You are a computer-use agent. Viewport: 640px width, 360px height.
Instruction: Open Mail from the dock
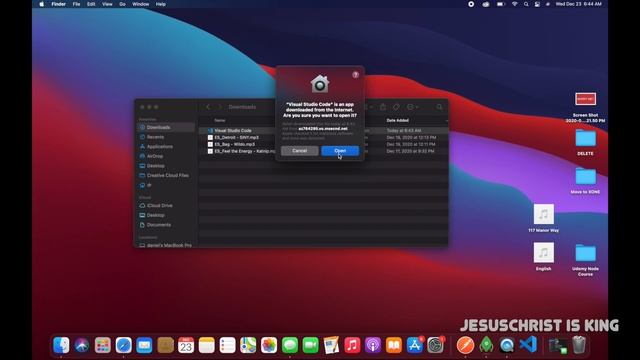point(144,345)
